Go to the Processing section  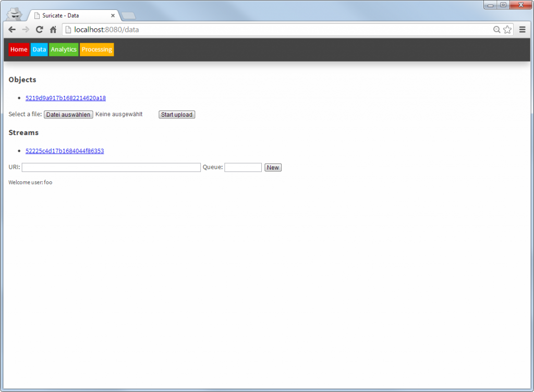[96, 50]
